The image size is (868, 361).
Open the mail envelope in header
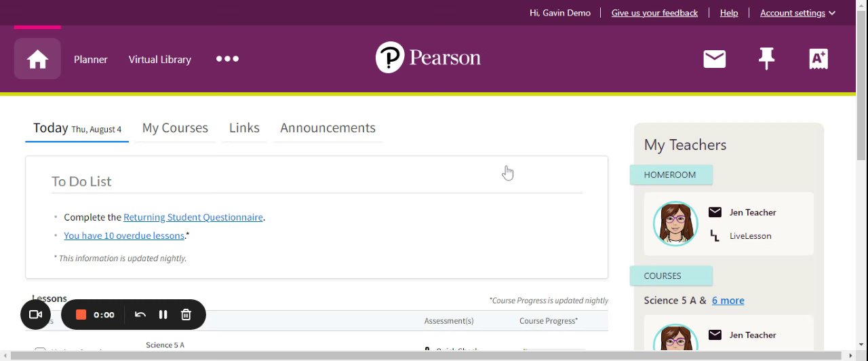pos(714,59)
